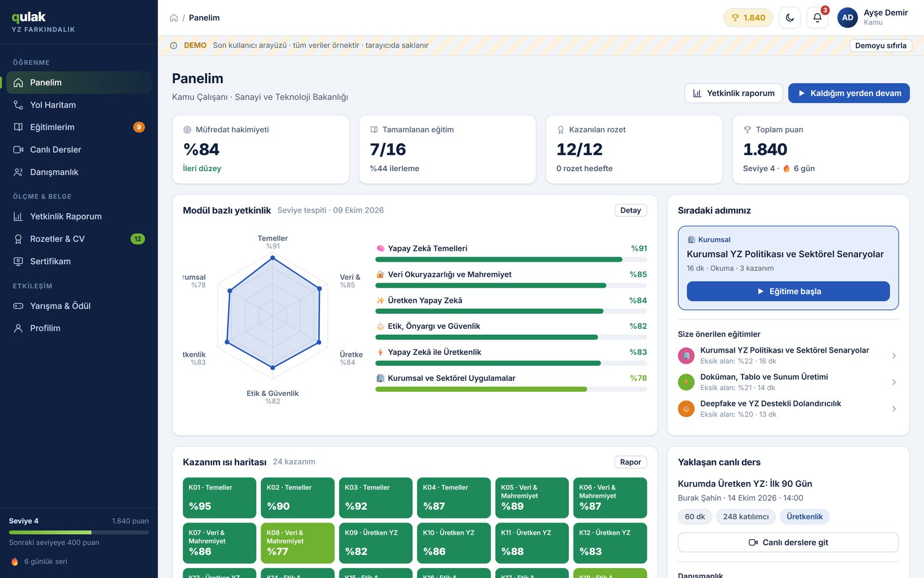The width and height of the screenshot is (924, 578).
Task: Open notifications bell
Action: pyautogui.click(x=817, y=17)
